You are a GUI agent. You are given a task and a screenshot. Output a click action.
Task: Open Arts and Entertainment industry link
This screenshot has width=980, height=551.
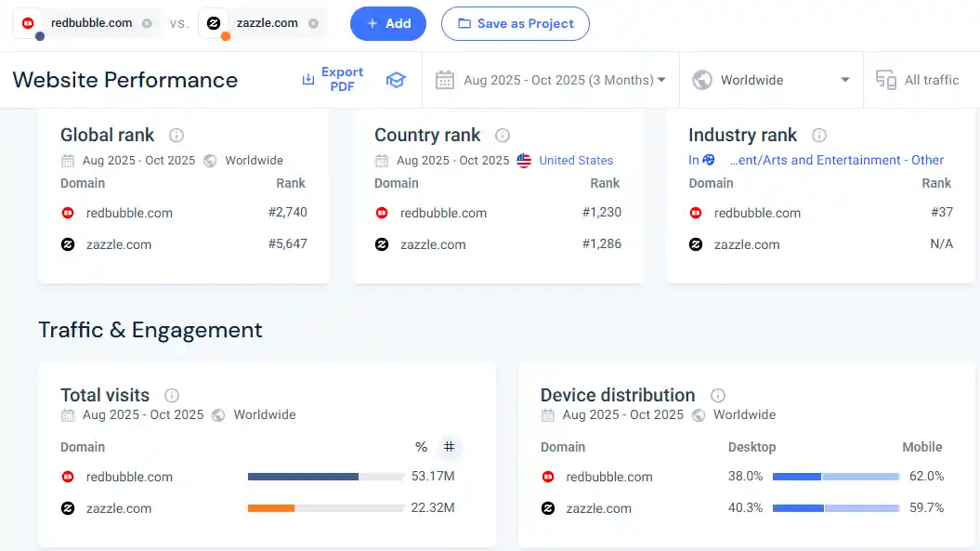click(x=836, y=160)
